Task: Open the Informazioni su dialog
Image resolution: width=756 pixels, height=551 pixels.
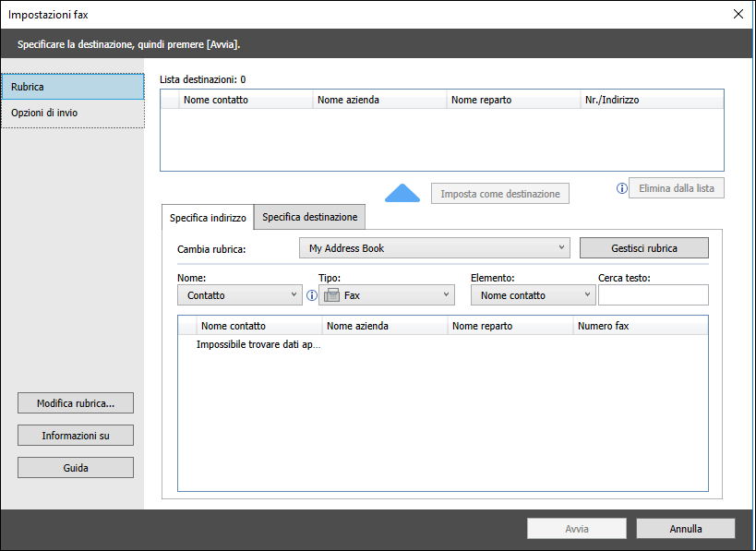Action: (76, 436)
